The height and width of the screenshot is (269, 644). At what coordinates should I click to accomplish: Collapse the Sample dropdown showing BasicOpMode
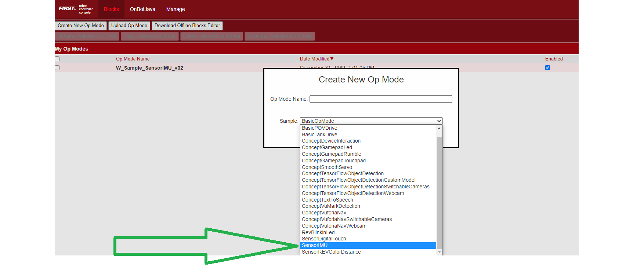point(371,121)
